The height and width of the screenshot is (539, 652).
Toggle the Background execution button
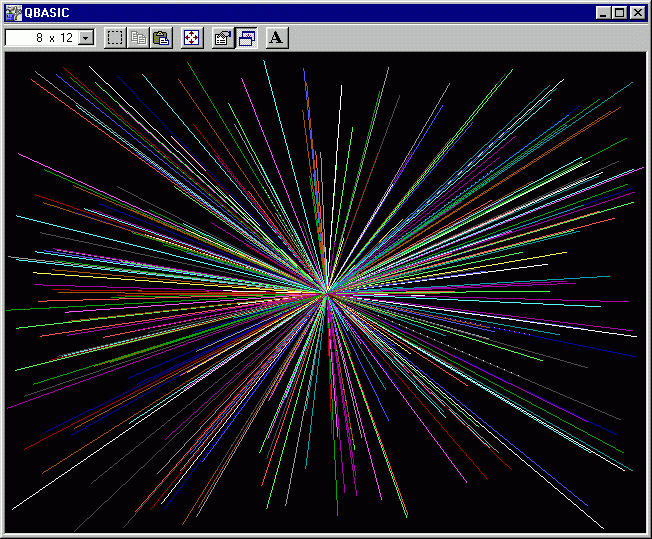(x=246, y=38)
